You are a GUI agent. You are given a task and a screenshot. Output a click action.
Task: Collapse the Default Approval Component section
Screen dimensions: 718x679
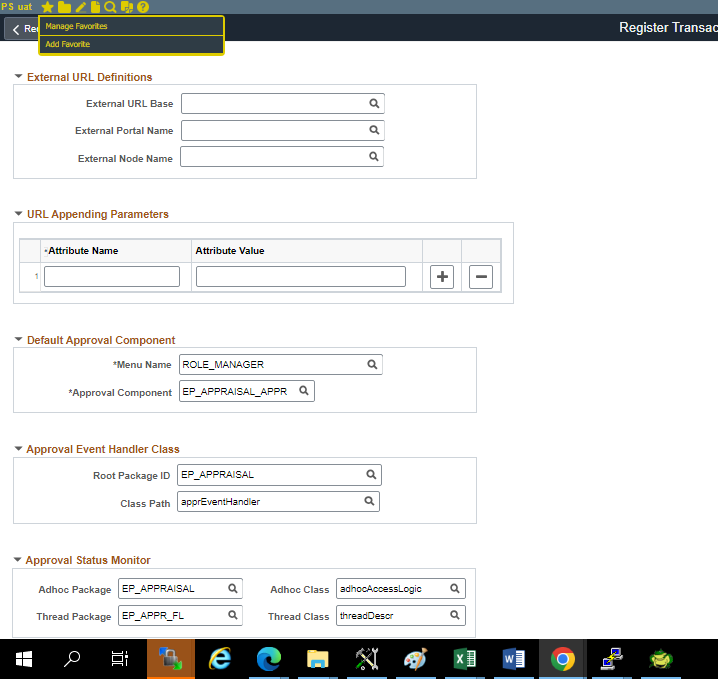click(x=18, y=339)
